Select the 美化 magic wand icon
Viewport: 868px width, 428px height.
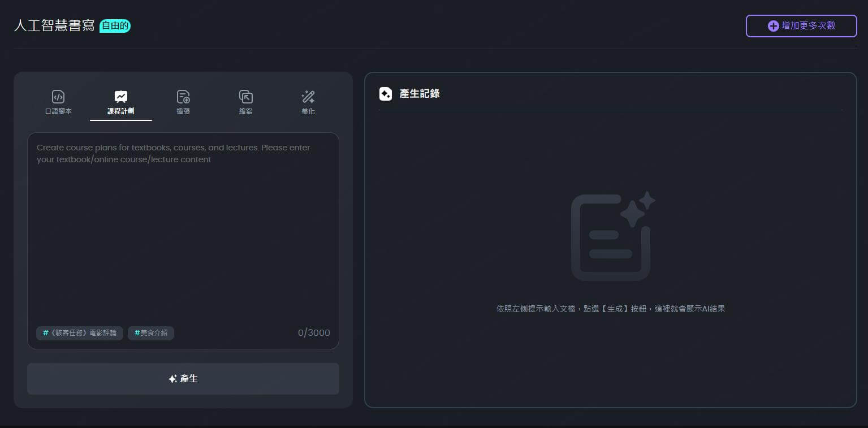[308, 97]
